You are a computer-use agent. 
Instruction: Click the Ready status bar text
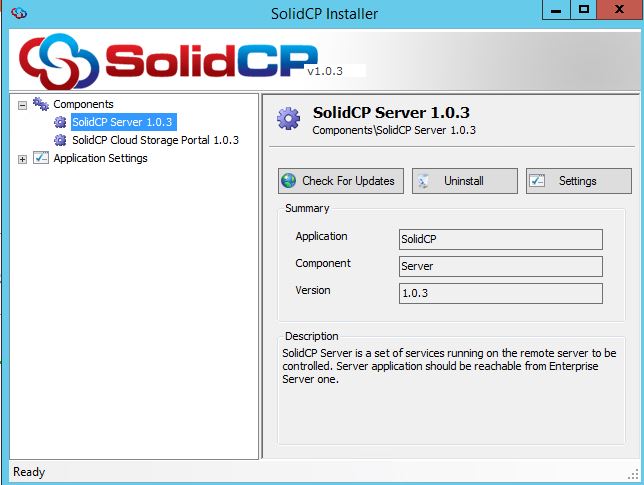tap(29, 472)
